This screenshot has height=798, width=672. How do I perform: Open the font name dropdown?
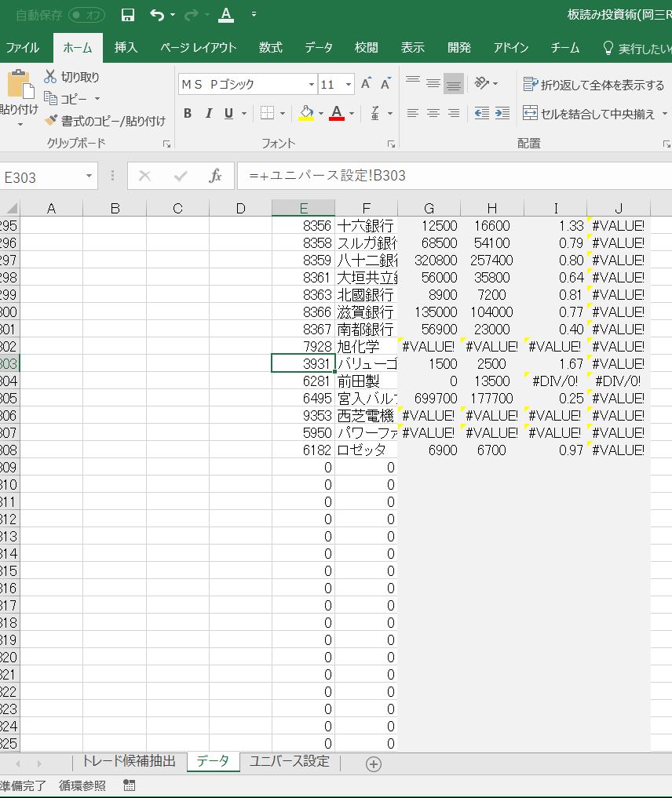(311, 85)
